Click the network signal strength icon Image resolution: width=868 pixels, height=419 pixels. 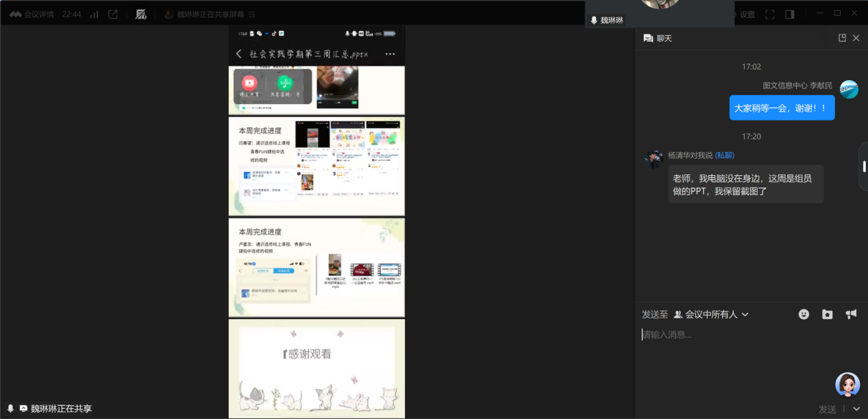pyautogui.click(x=94, y=14)
